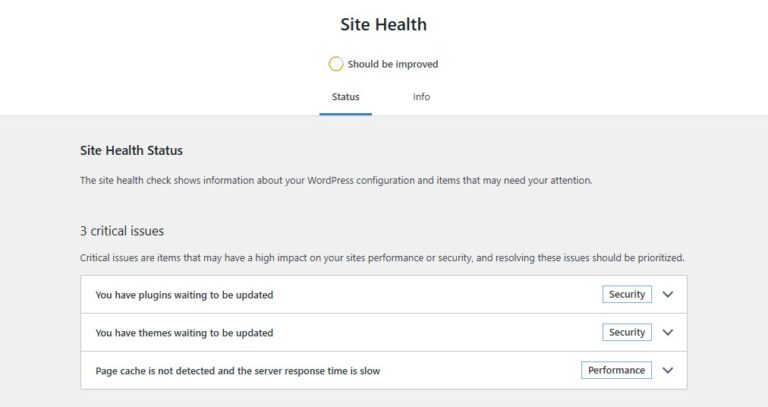Click the "Site Health" page title
This screenshot has height=407, width=768.
384,24
